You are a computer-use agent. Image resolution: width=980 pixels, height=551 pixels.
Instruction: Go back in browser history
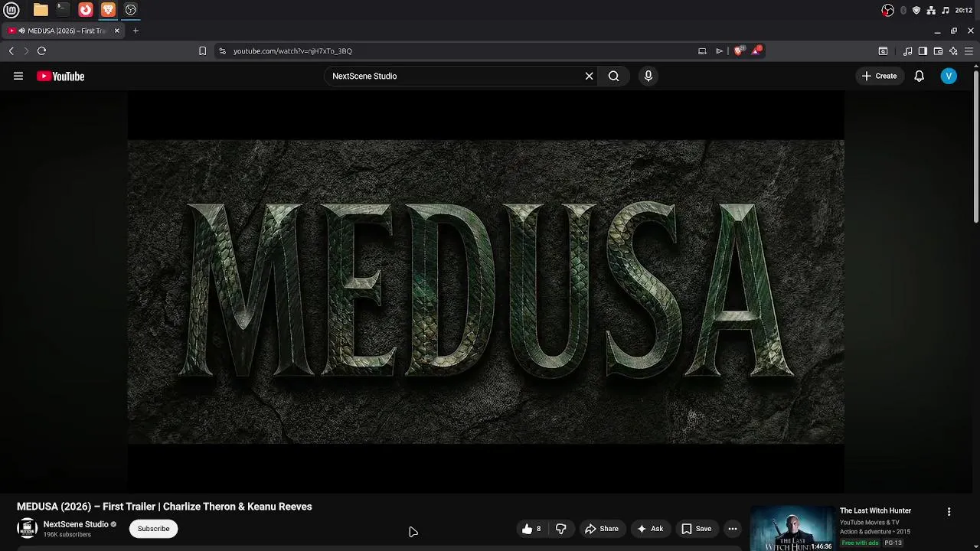click(x=11, y=51)
